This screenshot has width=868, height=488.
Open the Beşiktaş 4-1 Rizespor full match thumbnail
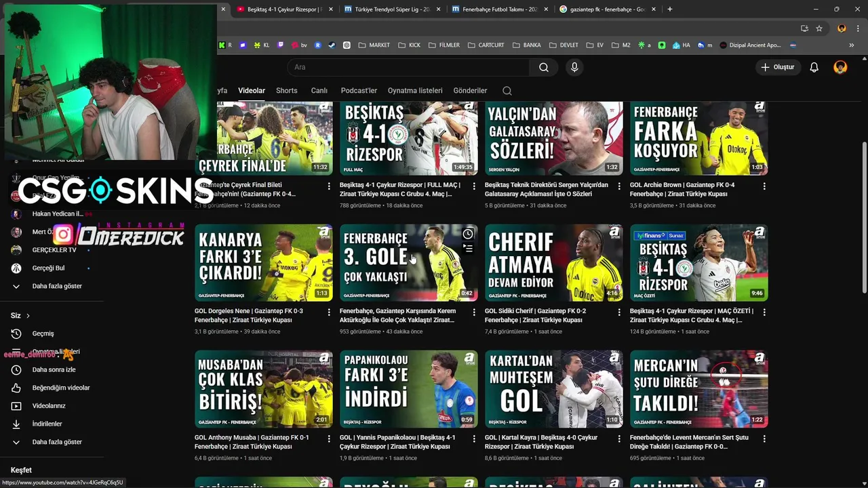(x=409, y=138)
